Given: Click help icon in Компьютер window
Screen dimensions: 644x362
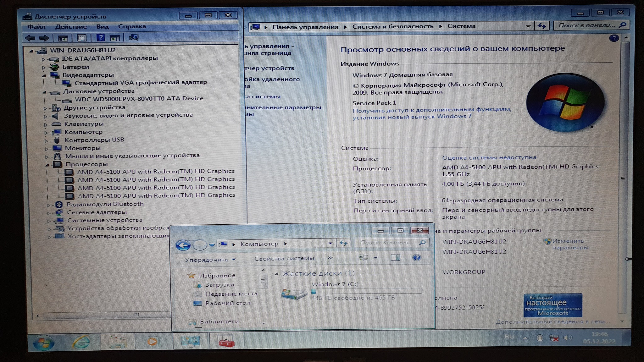Looking at the screenshot, I should (417, 258).
